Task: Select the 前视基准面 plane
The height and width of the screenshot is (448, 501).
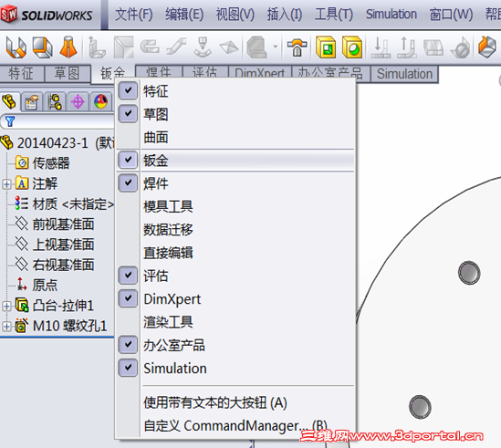Action: pos(55,224)
